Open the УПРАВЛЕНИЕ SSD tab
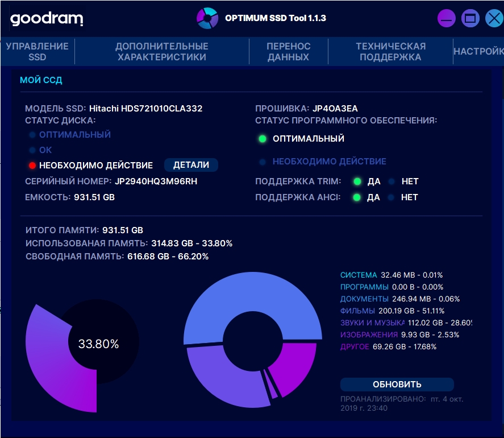The width and height of the screenshot is (504, 438). point(38,52)
